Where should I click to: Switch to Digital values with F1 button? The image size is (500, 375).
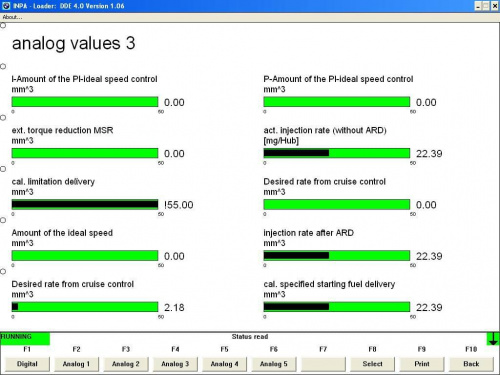(x=27, y=364)
